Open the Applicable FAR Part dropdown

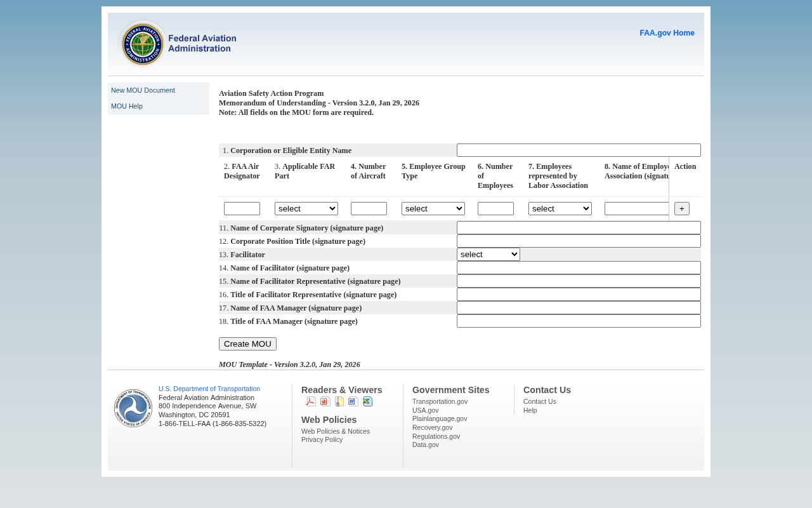pyautogui.click(x=306, y=209)
